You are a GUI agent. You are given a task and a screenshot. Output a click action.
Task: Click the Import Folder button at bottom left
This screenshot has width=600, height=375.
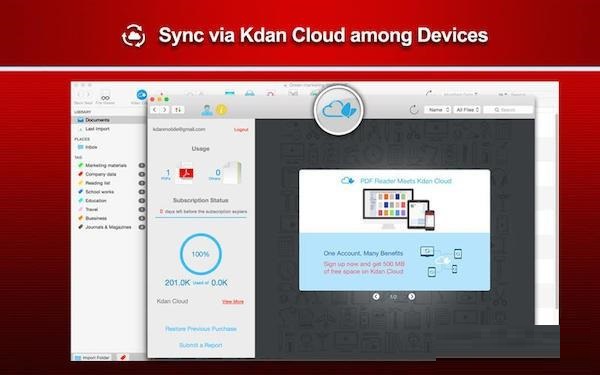(92, 357)
